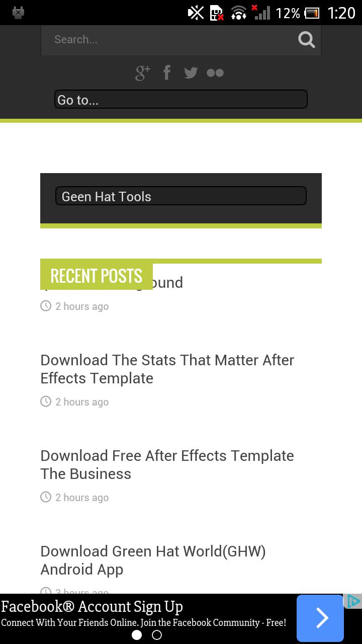Viewport: 362px width, 644px height.
Task: Tap the blue arrow on Facebook ad
Action: (x=320, y=618)
